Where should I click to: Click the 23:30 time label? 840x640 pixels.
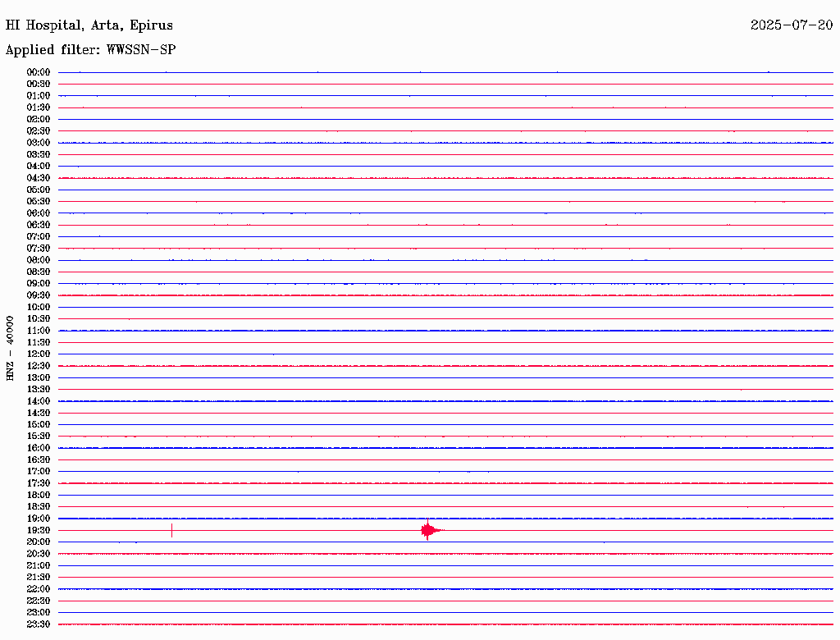tap(39, 624)
